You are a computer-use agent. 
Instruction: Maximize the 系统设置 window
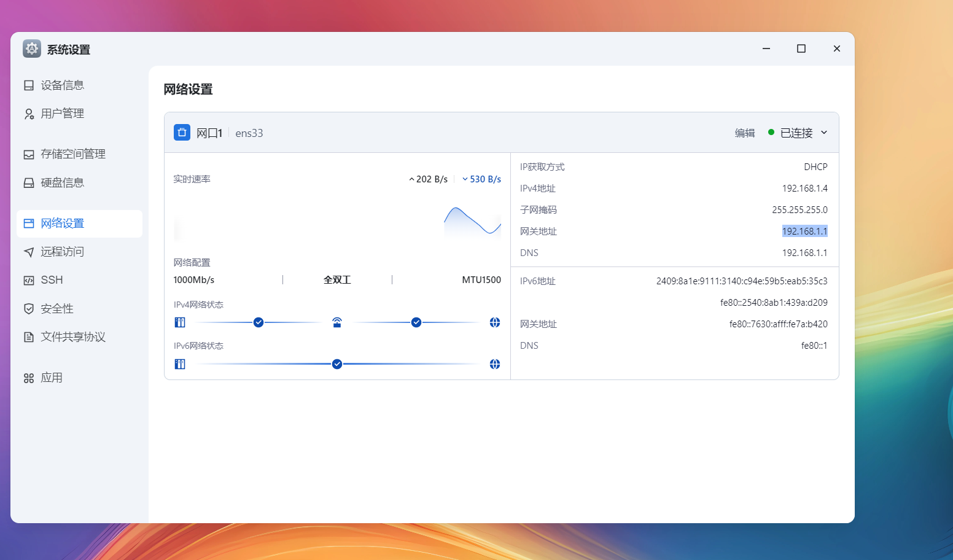801,49
